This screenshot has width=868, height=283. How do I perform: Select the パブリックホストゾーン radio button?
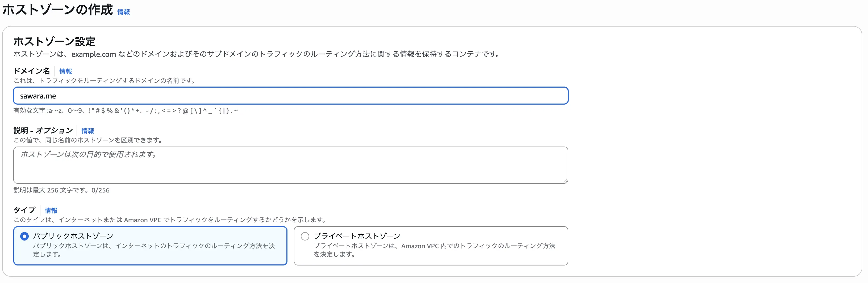(x=24, y=236)
